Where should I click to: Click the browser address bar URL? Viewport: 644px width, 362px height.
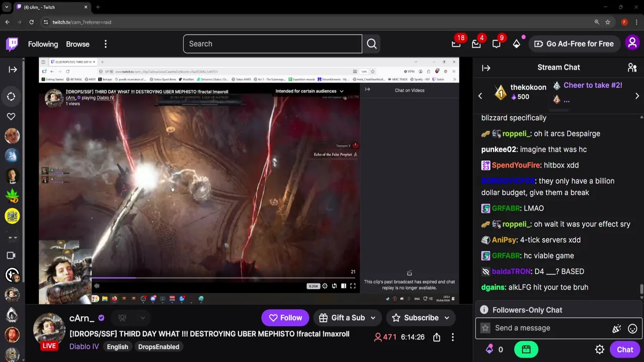[82, 22]
